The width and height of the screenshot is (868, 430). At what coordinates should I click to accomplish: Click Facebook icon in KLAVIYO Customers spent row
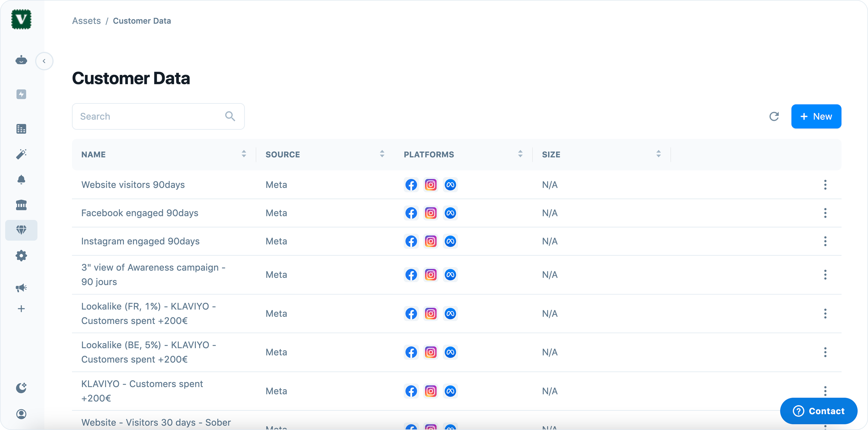[x=411, y=391]
